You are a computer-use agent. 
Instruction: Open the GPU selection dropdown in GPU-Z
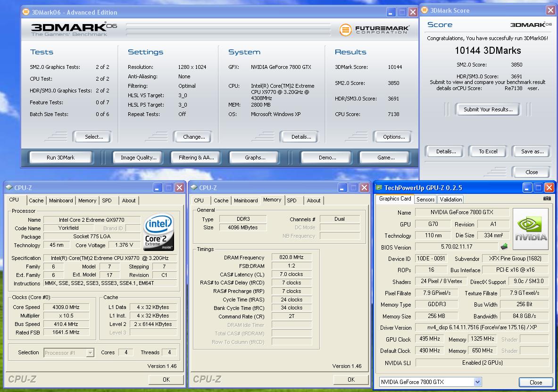pos(477,382)
